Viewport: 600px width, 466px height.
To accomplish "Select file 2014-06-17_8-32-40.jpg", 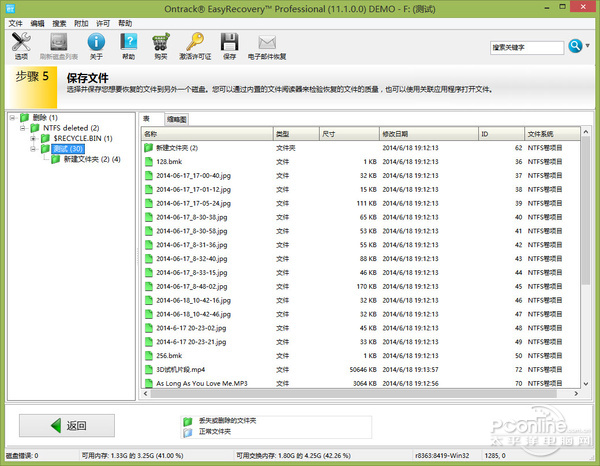I will pyautogui.click(x=192, y=259).
